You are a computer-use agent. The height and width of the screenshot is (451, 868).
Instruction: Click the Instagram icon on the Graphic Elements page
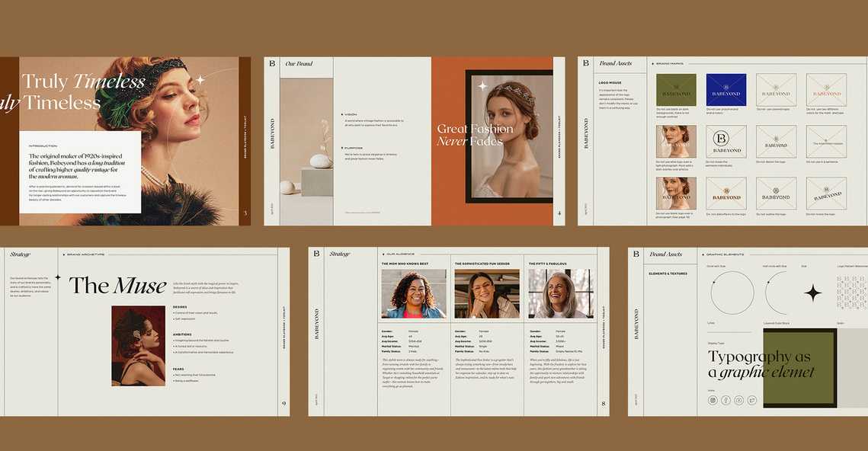click(x=713, y=400)
